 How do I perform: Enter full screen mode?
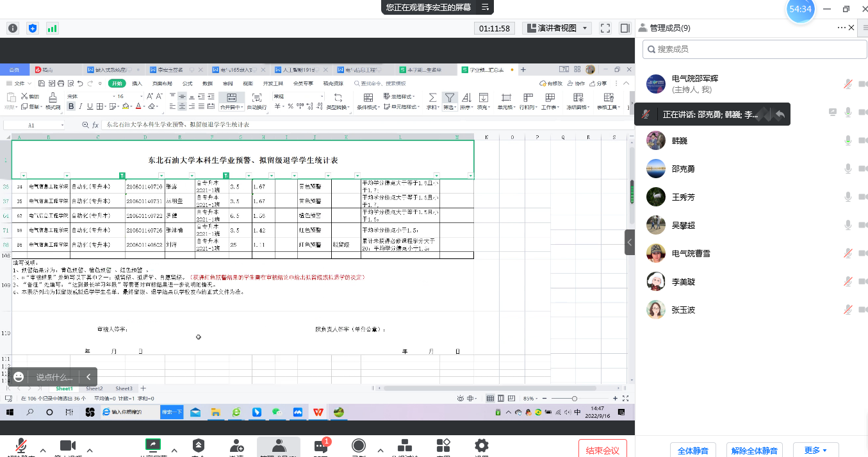click(x=605, y=28)
